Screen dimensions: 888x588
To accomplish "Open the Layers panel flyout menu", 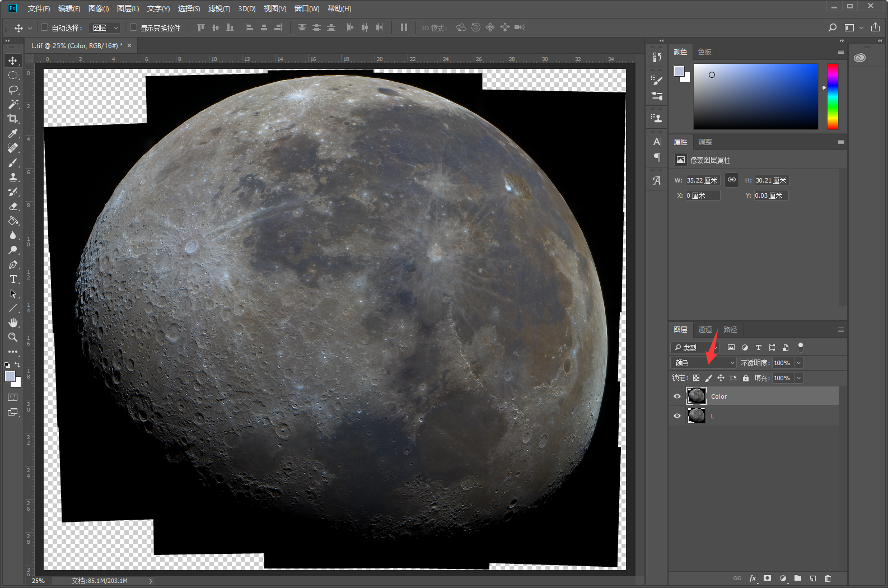I will pyautogui.click(x=840, y=330).
